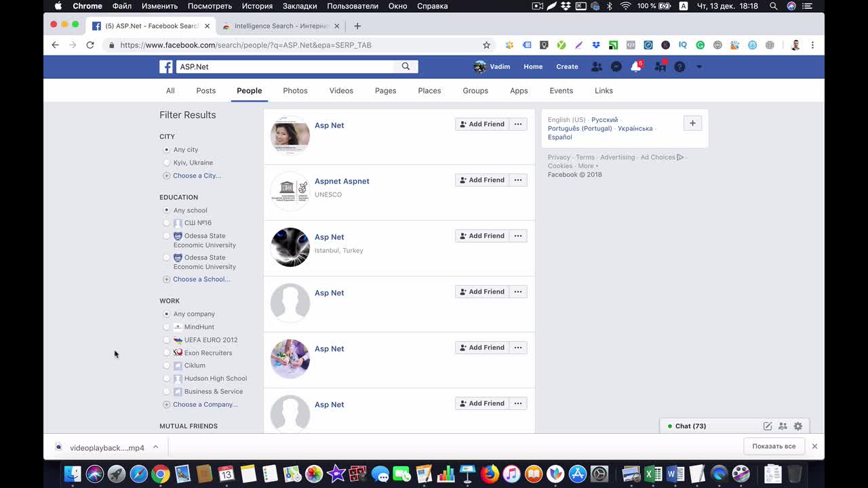Open Spotlight search in the menu bar
The image size is (868, 488).
(774, 6)
